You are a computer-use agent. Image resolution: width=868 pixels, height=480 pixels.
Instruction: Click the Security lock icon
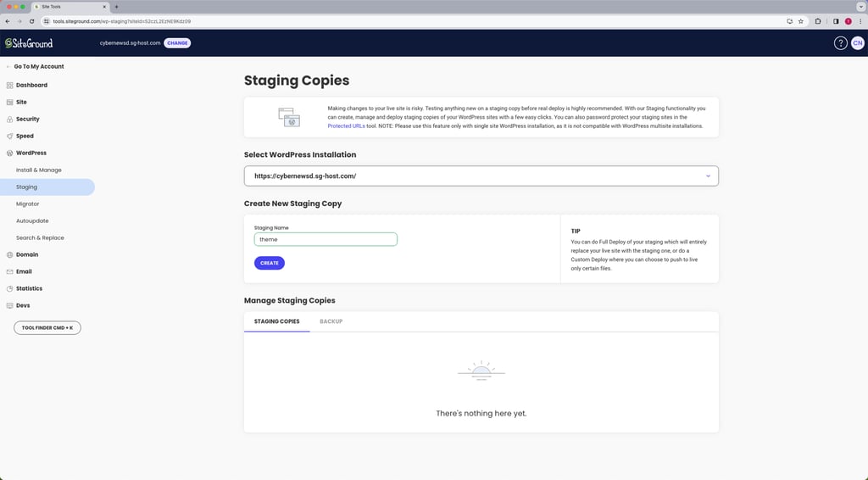click(9, 119)
